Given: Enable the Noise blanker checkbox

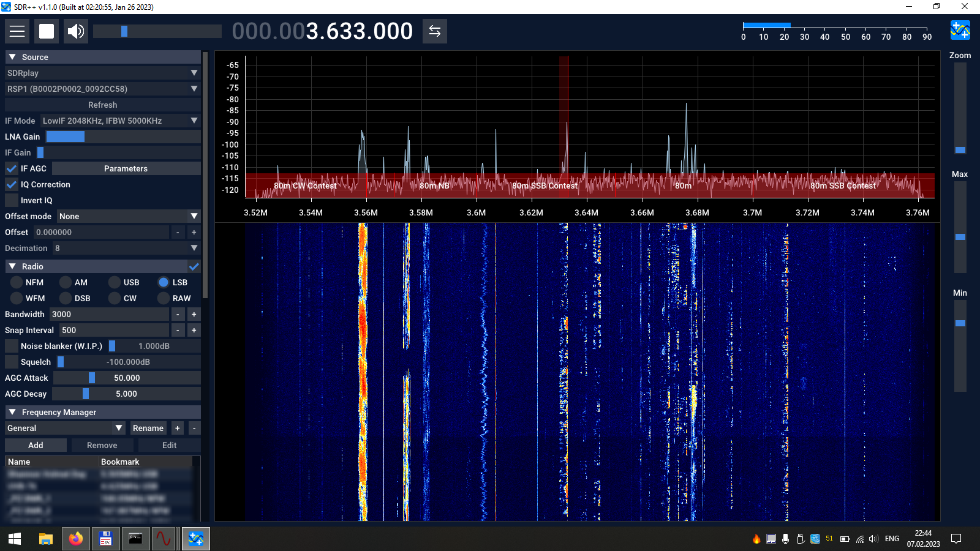Looking at the screenshot, I should click(x=12, y=346).
